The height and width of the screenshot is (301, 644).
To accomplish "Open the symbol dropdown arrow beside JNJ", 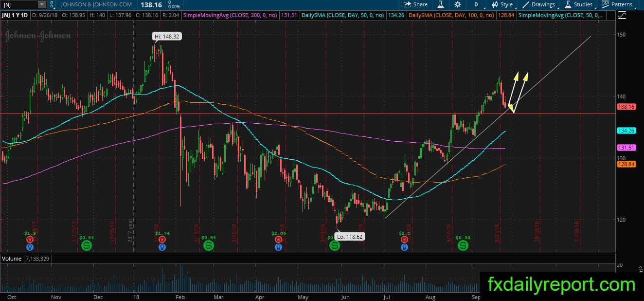I will coord(42,4).
